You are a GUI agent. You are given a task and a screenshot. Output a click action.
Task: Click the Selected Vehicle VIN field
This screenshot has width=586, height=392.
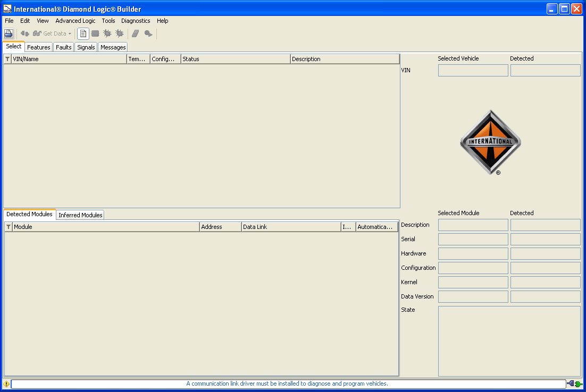tap(473, 71)
